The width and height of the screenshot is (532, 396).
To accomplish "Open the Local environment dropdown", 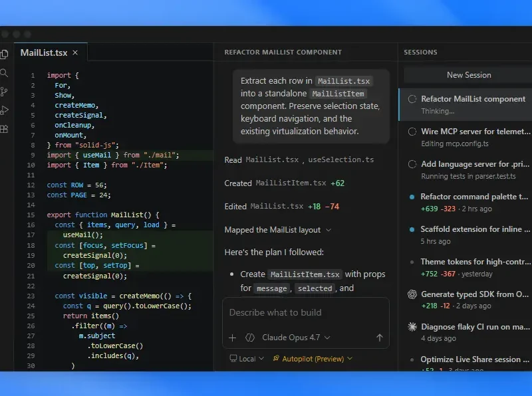I will [247, 359].
